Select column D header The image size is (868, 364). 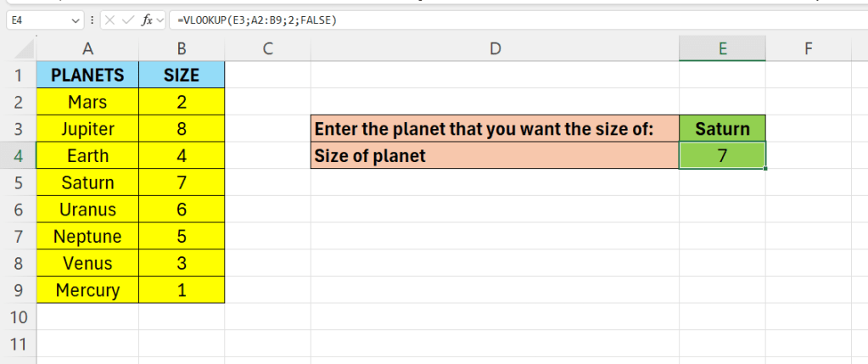(x=495, y=49)
